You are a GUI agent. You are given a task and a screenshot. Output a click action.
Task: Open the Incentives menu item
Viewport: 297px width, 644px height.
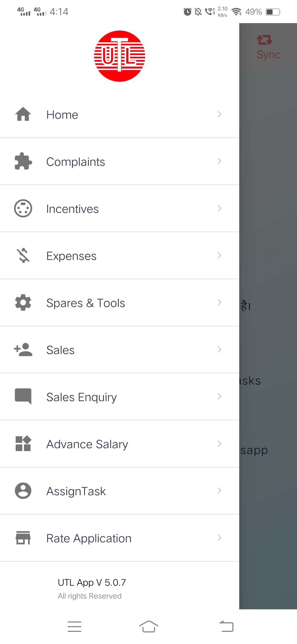(x=72, y=209)
